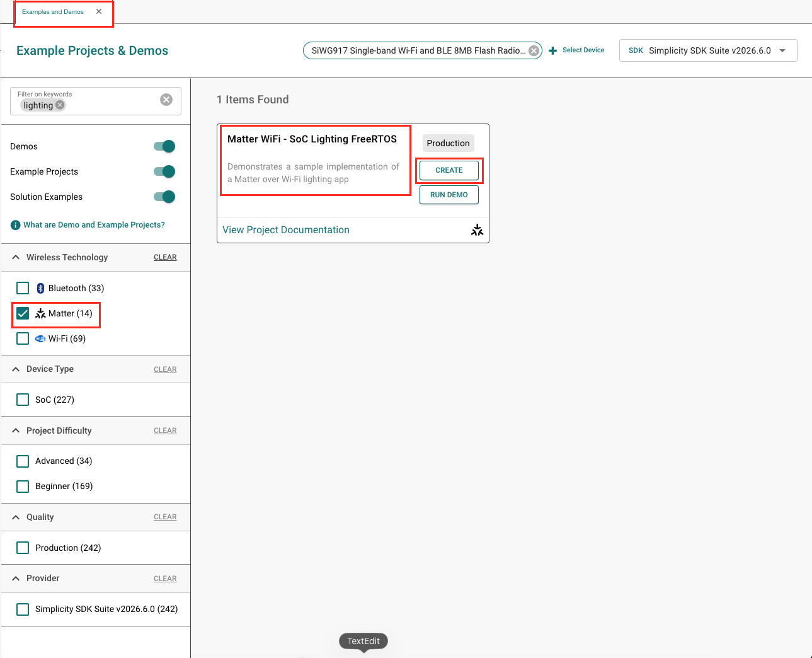Collapse the Wireless Technology section
Viewport: 812px width, 658px height.
[16, 257]
